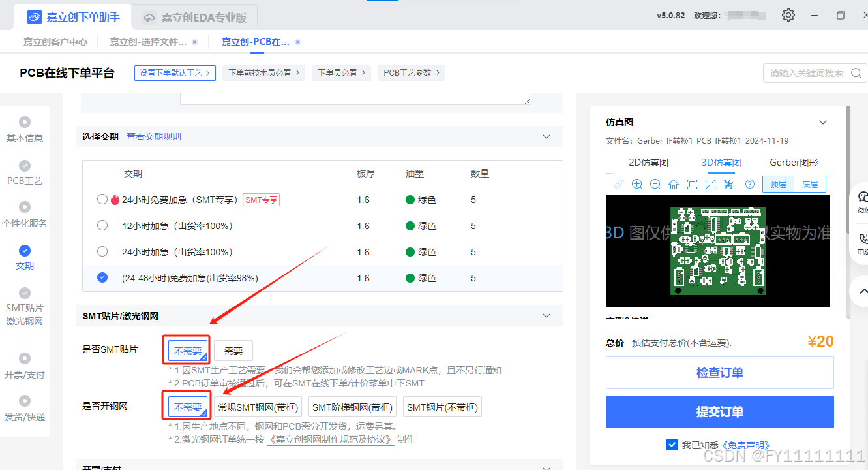Close the 嘉立创-选择文件 tab
This screenshot has height=470, width=868.
click(194, 42)
